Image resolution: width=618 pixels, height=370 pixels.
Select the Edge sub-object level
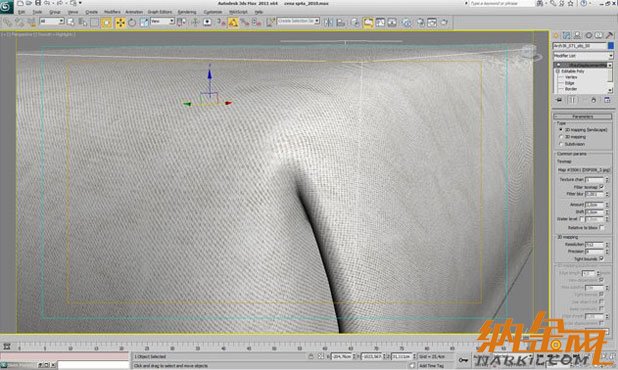[x=570, y=83]
